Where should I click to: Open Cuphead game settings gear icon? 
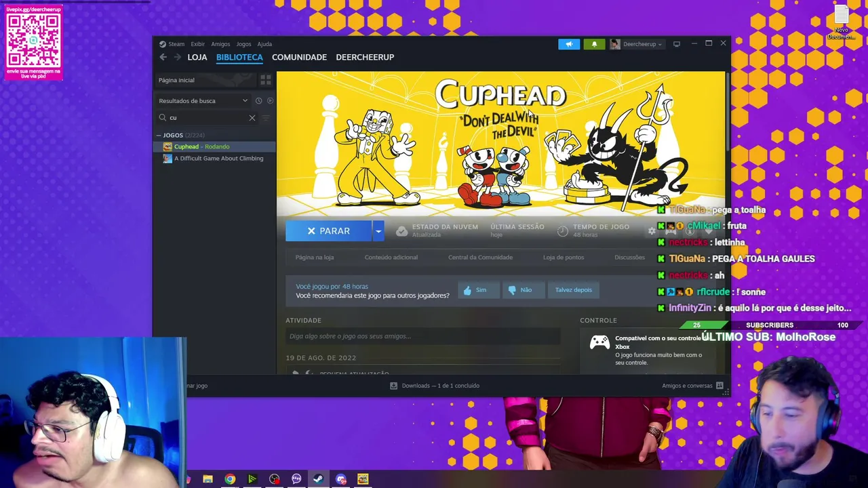tap(652, 231)
